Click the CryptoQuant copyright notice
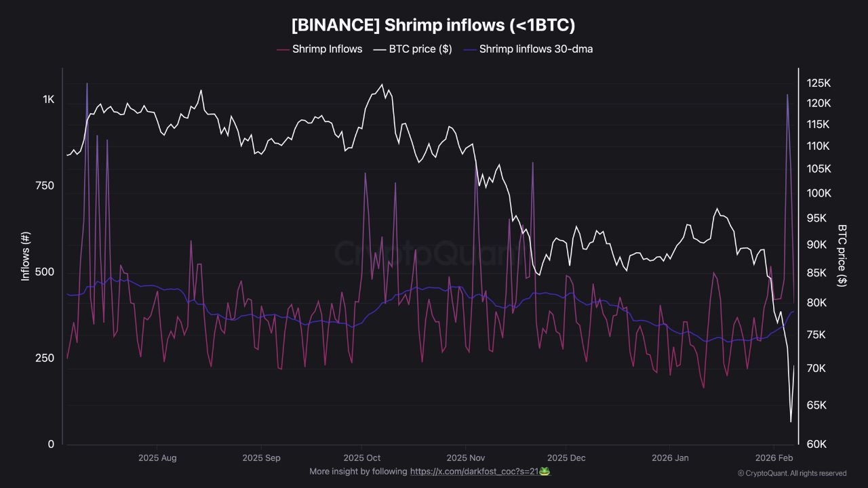Screen dimensions: 868x488 click(x=791, y=473)
